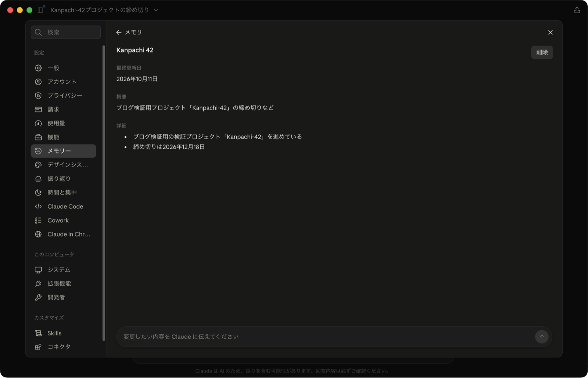Click the gauge icon for 使用量
The image size is (588, 378).
click(x=38, y=123)
